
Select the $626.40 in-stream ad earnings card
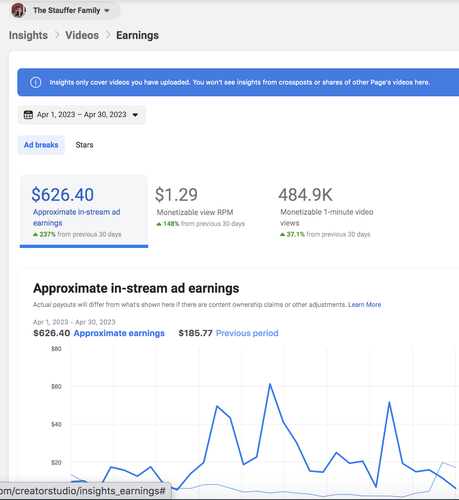click(84, 211)
